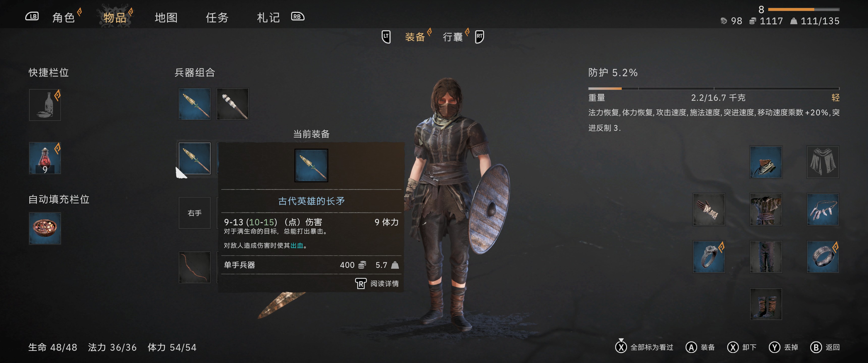Select the gloves equipment slot
The image size is (868, 363).
tap(709, 209)
